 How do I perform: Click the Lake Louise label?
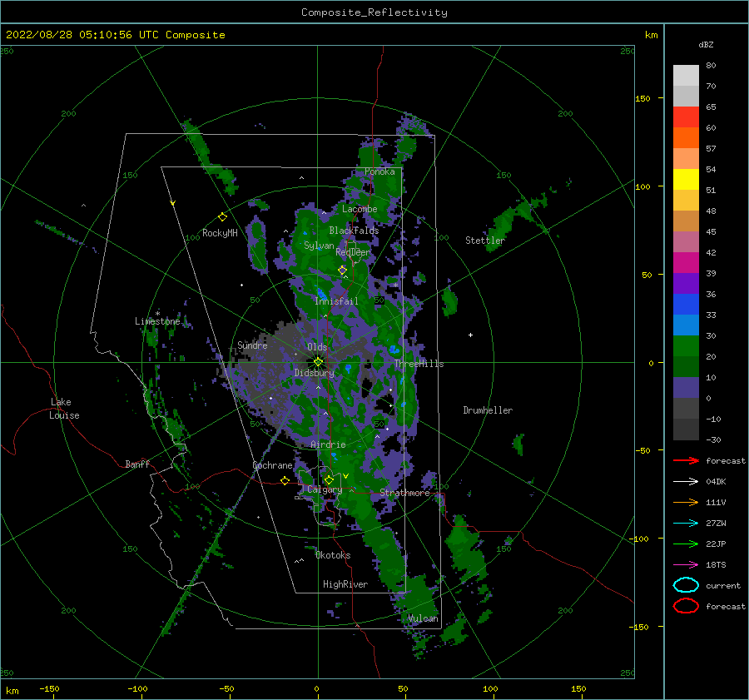(64, 409)
